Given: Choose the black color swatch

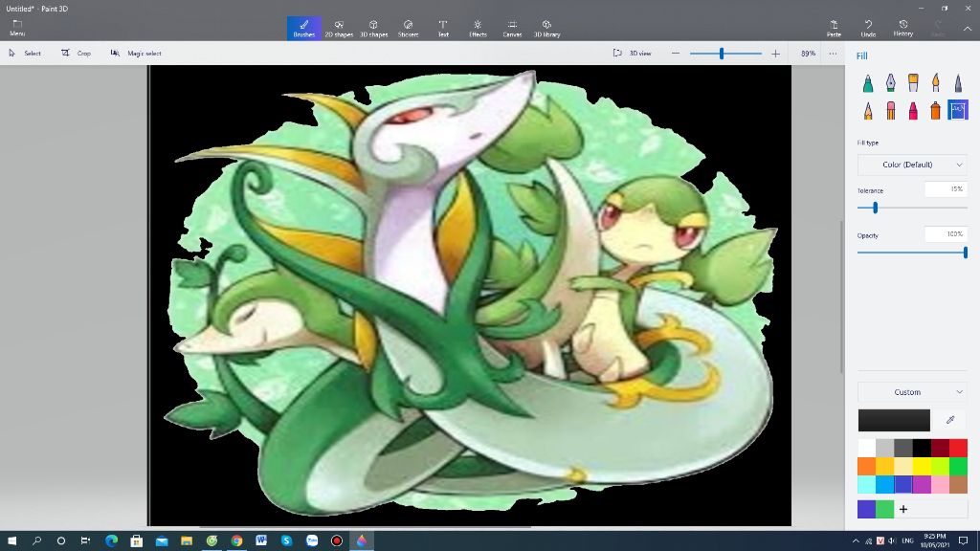Looking at the screenshot, I should pyautogui.click(x=922, y=448).
